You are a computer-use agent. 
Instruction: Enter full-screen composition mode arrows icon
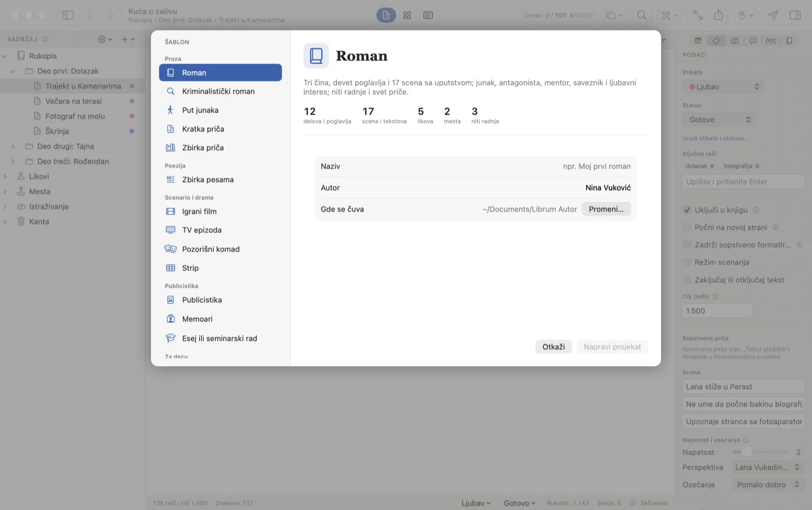(698, 15)
